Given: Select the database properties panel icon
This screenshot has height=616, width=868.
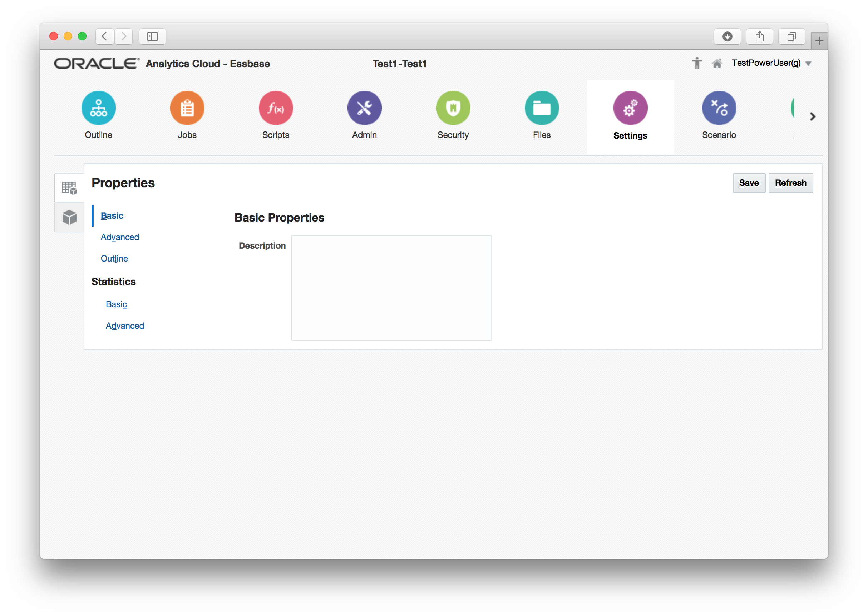Looking at the screenshot, I should pyautogui.click(x=69, y=187).
